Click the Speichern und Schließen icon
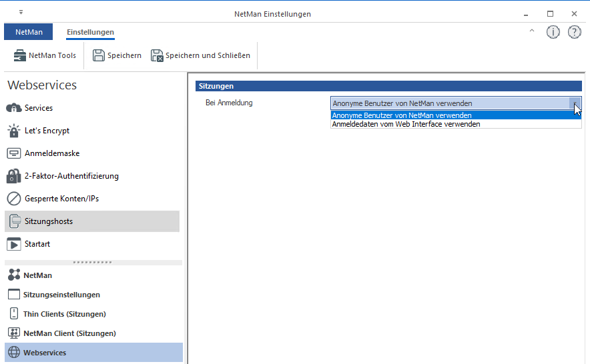Screen dimensions: 590x364 coord(157,55)
